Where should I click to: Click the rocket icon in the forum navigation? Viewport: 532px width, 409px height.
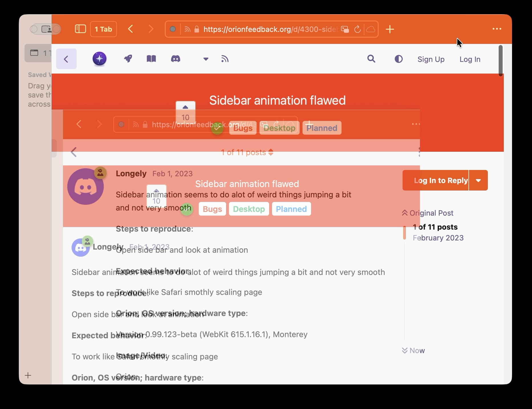128,59
